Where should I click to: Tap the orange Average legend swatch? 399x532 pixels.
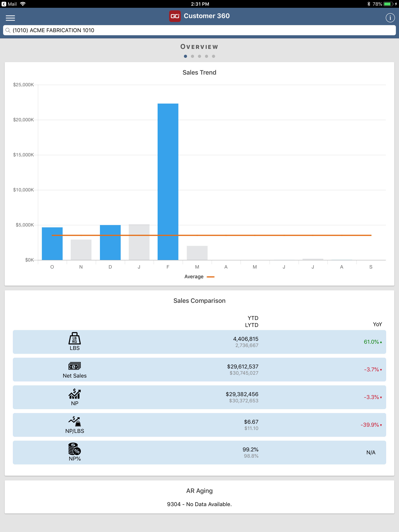211,277
